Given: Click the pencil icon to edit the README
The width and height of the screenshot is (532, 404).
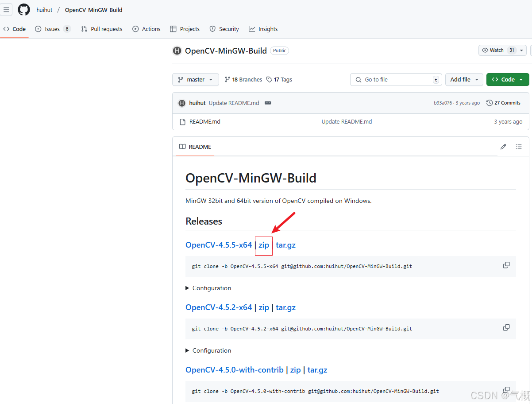Looking at the screenshot, I should pos(503,146).
